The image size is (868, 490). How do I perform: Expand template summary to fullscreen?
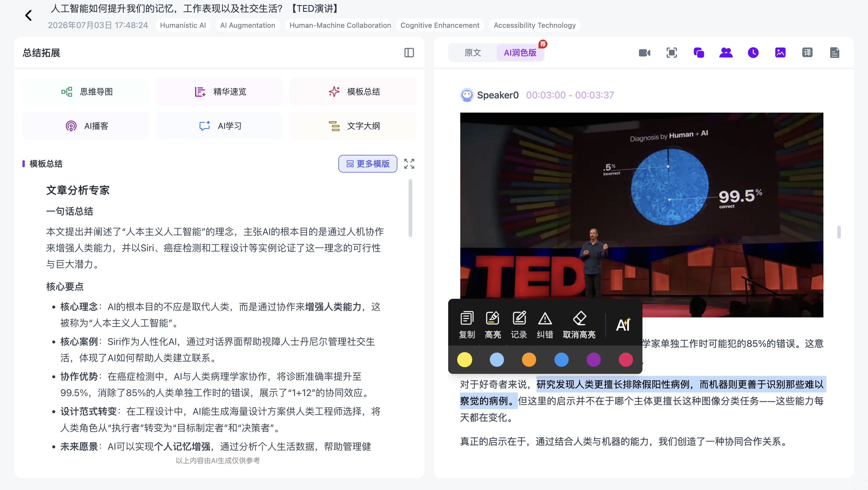click(x=409, y=164)
